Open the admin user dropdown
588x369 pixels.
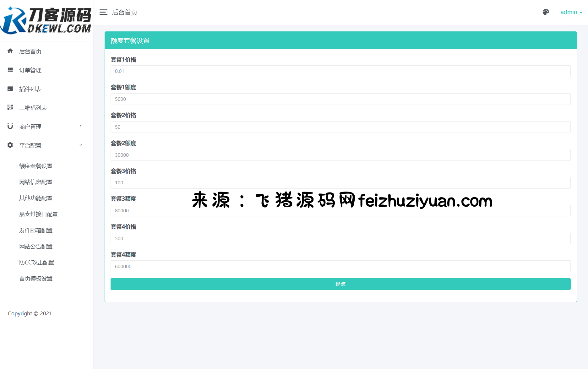pos(571,12)
